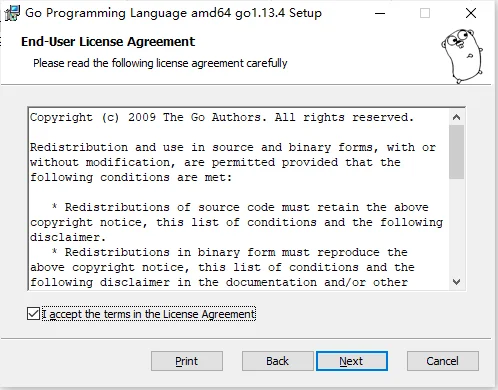
Task: Click the license scrollbar up arrow
Action: point(457,117)
